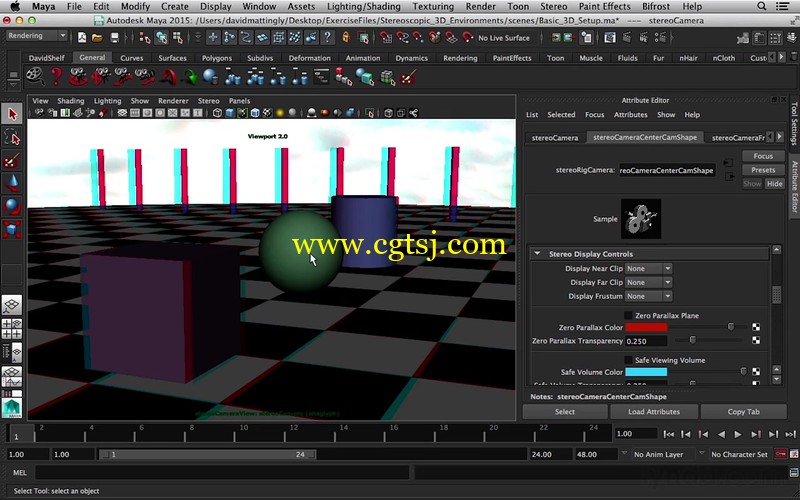The height and width of the screenshot is (500, 800).
Task: Click the status line question mark icon
Action: point(328,38)
